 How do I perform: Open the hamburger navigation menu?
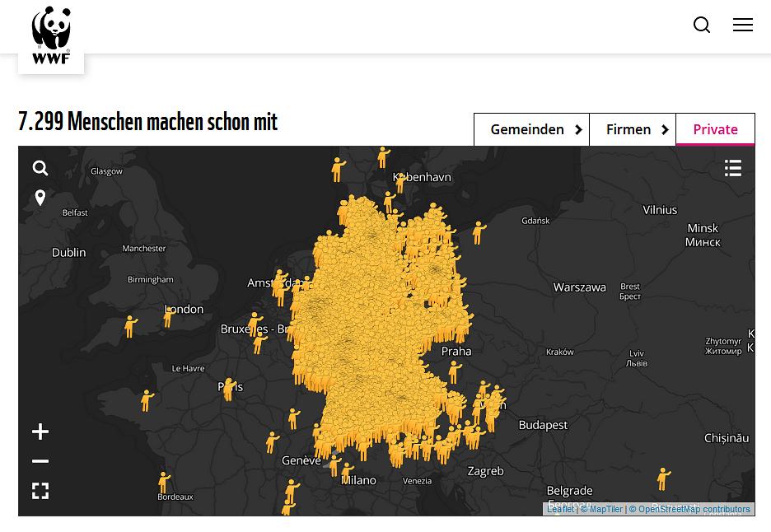(x=742, y=25)
